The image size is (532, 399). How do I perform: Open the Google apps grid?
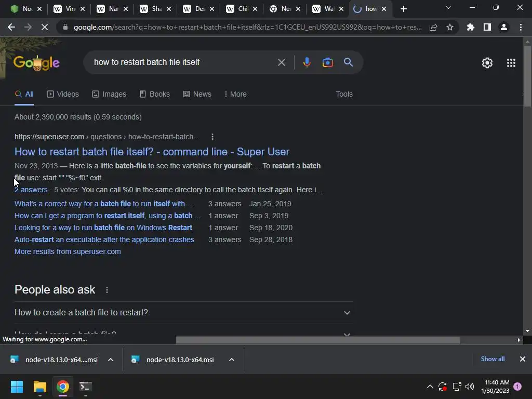point(511,63)
